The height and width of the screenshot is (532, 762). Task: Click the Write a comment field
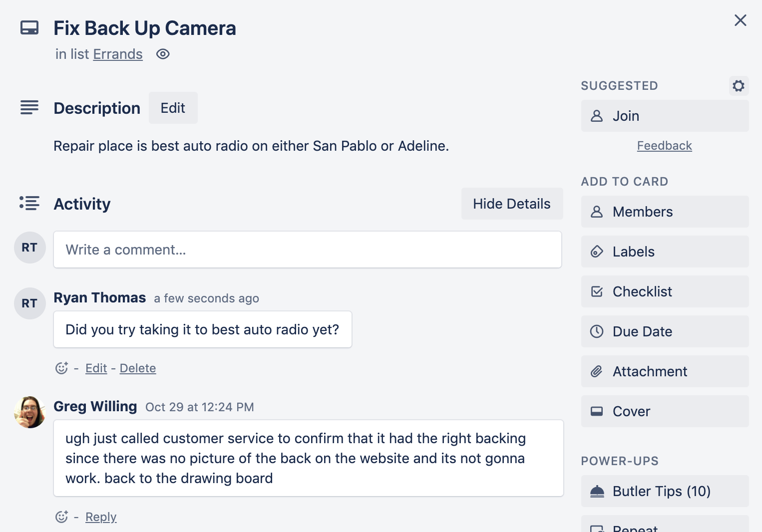[307, 250]
